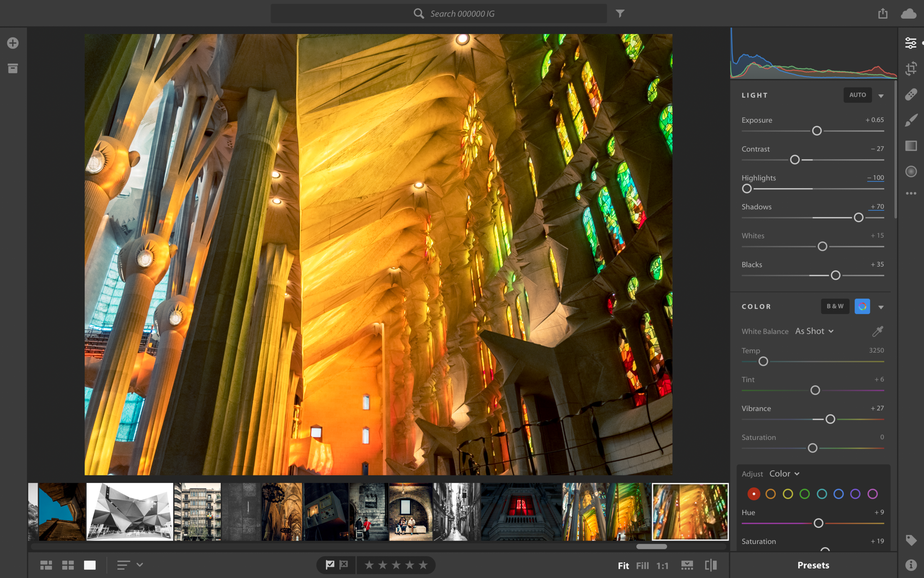Flag photo as Rejected
The image size is (924, 578).
click(x=344, y=565)
